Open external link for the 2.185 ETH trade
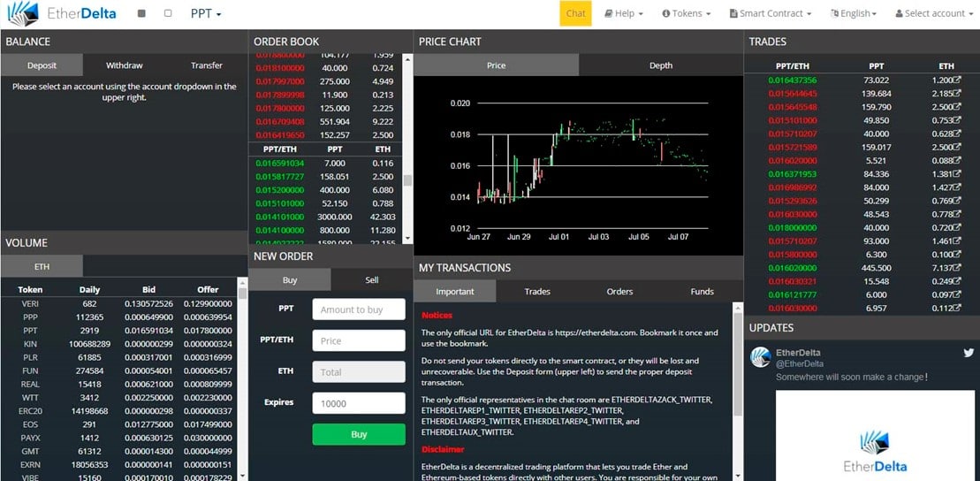This screenshot has width=980, height=481. 958,94
